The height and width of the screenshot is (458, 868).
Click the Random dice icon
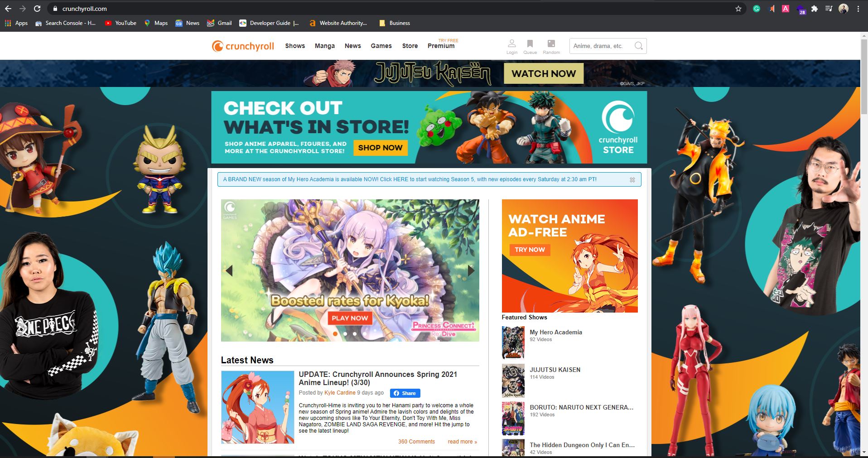point(551,46)
